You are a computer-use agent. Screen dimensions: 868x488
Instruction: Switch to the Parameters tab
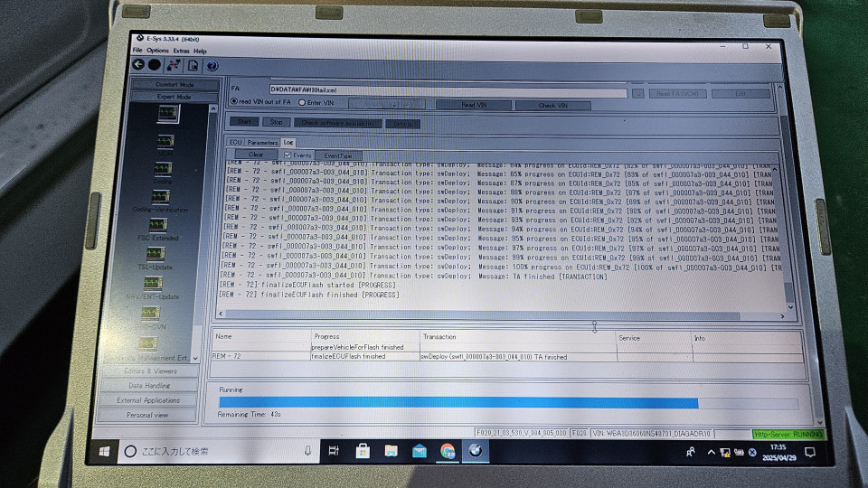[x=262, y=142]
